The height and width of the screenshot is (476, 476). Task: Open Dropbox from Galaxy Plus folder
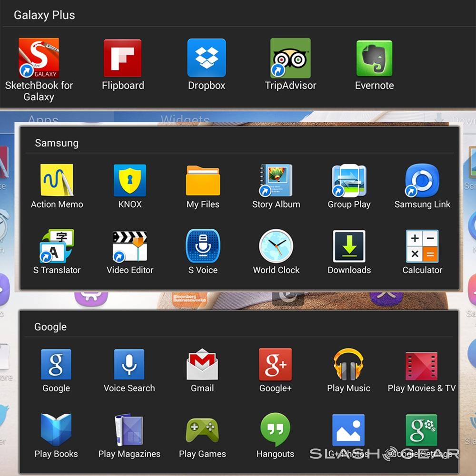(x=207, y=58)
